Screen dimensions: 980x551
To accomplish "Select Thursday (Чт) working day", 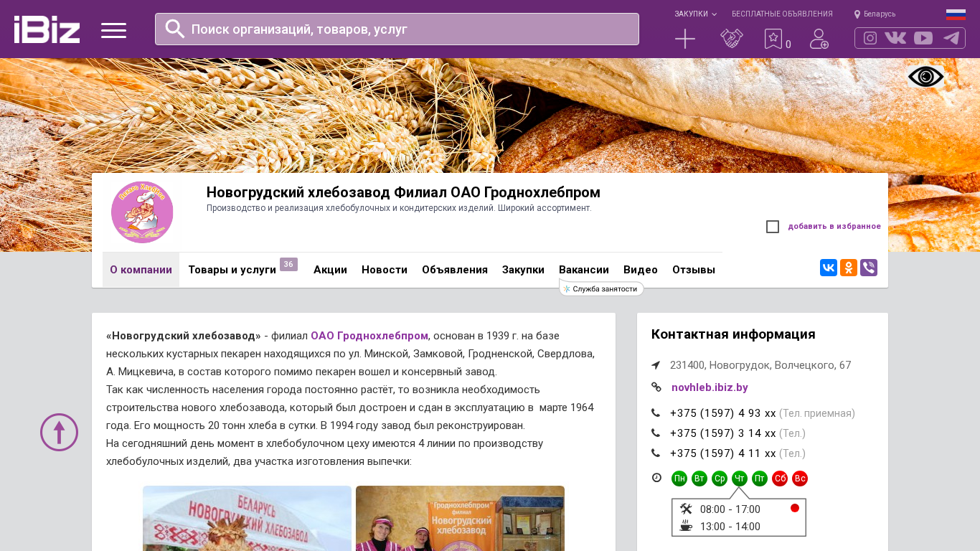I will point(740,479).
